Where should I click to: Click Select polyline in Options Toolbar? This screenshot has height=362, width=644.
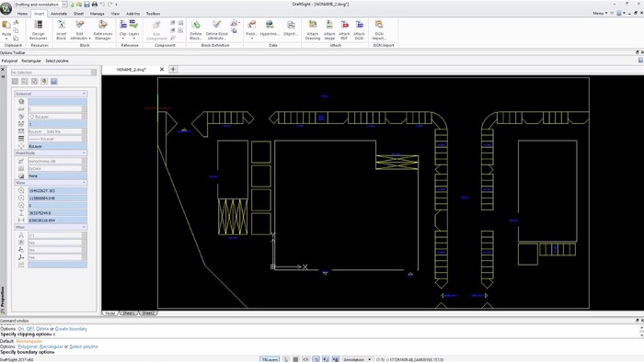click(x=57, y=61)
